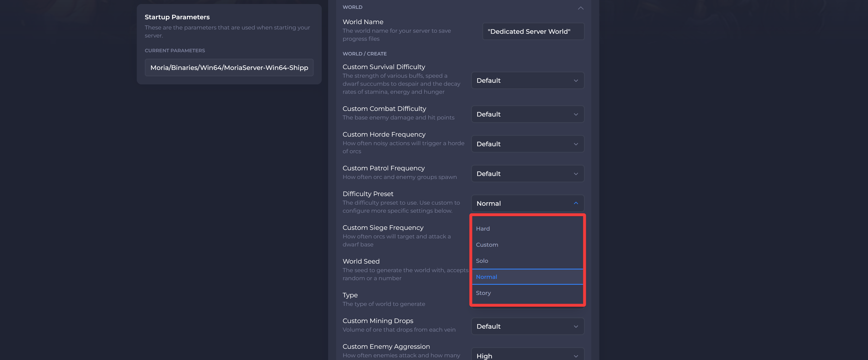The width and height of the screenshot is (868, 360).
Task: Open Custom Patrol Frequency dropdown
Action: (x=527, y=174)
